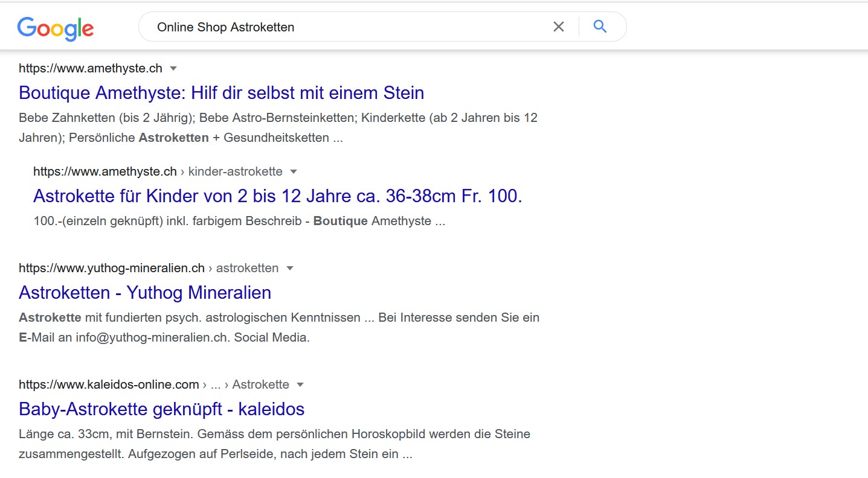Viewport: 868px width, 478px height.
Task: Open result "Astrokette für Kinder von 2 bis 12 Jahre"
Action: coord(278,196)
